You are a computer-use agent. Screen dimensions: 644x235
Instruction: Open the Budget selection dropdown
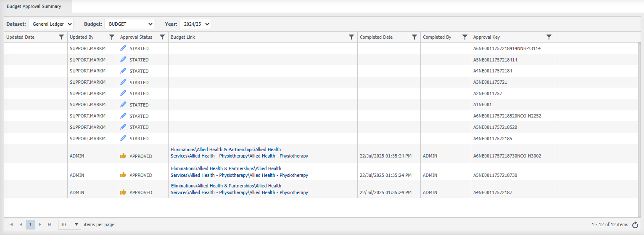pyautogui.click(x=129, y=24)
